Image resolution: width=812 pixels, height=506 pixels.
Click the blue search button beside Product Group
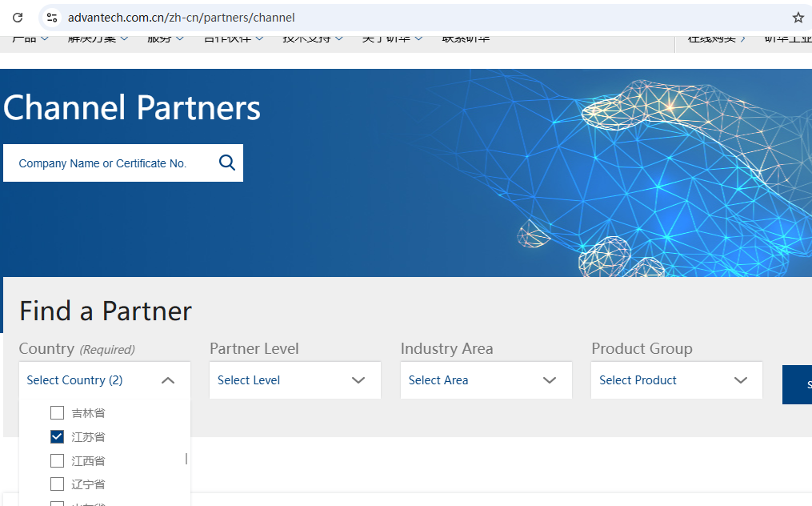point(798,384)
